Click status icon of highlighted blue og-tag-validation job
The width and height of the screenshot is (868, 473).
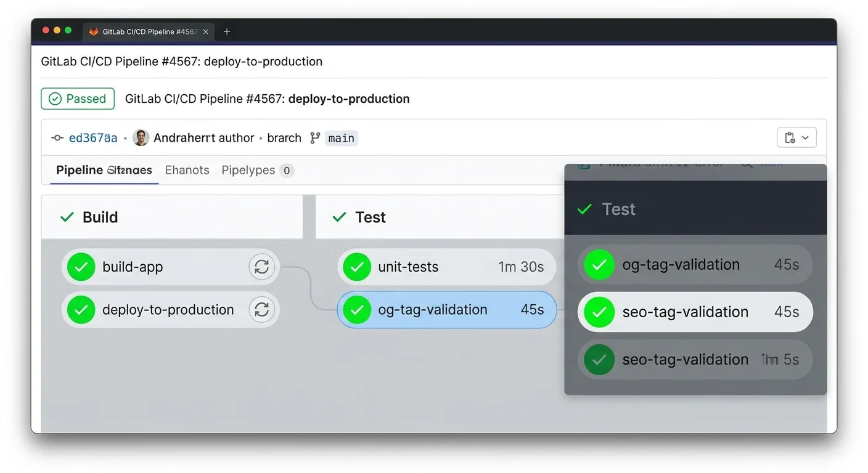[x=356, y=310]
